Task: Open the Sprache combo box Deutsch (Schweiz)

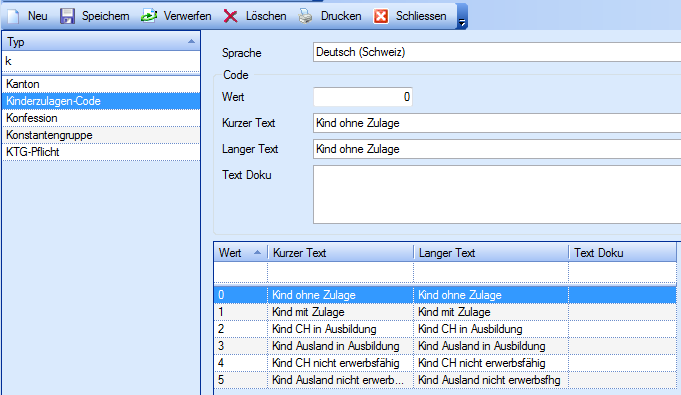Action: pos(497,52)
